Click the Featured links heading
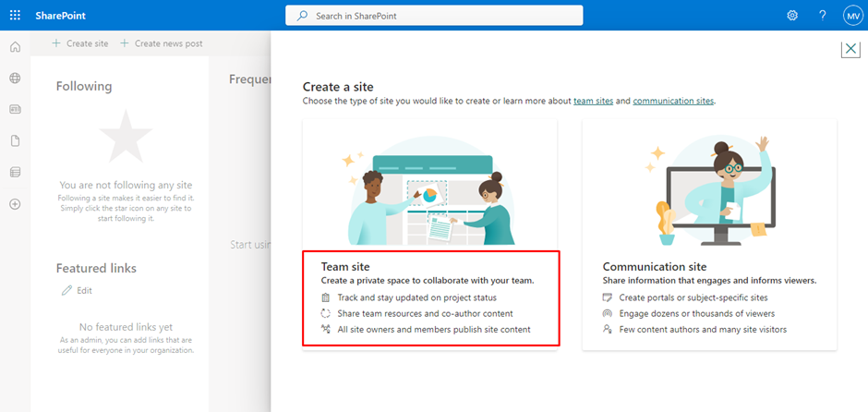 point(96,268)
